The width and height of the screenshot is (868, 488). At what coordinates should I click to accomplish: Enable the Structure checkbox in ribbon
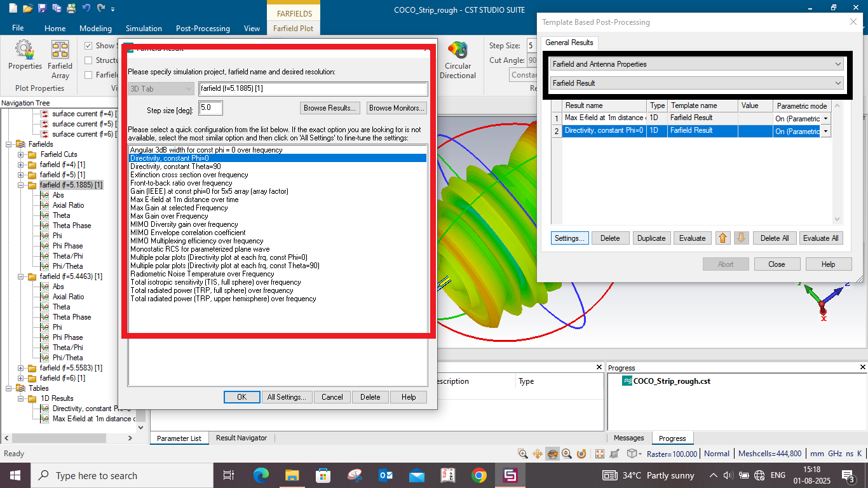click(88, 60)
